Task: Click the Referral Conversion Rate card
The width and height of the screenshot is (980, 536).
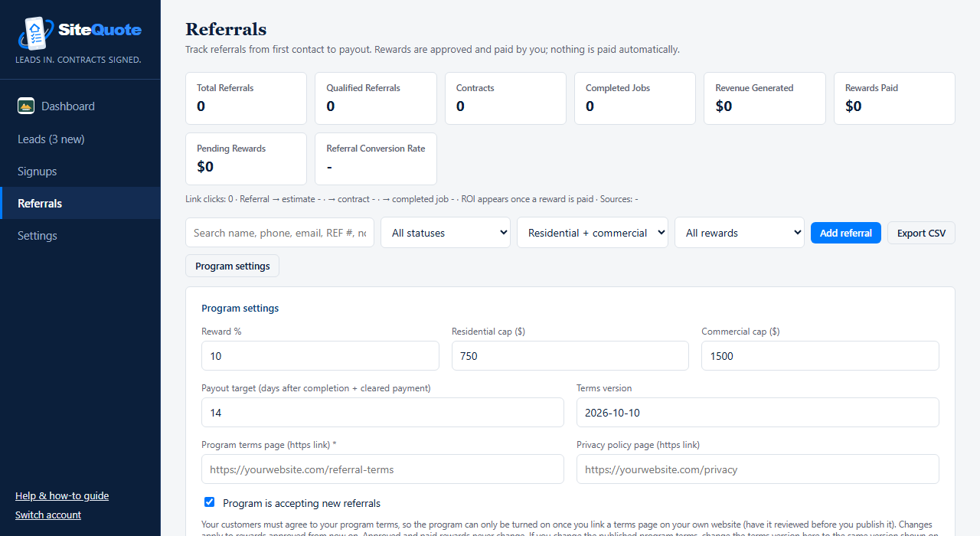Action: tap(376, 159)
